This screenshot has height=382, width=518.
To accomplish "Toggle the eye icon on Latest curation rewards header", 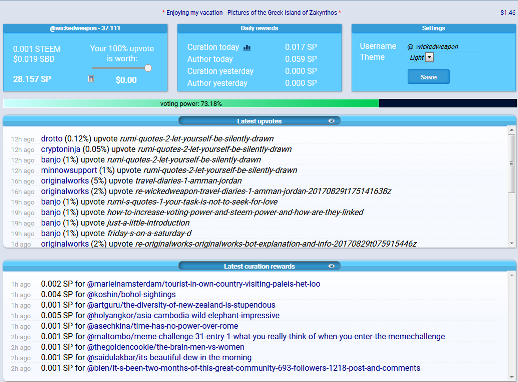I will pyautogui.click(x=331, y=266).
